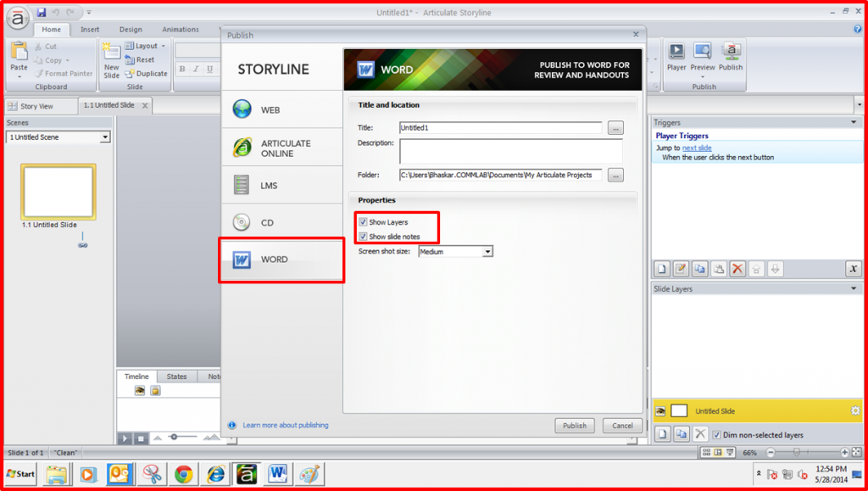Toggle Dim non-selected layers checkbox
The image size is (868, 491).
(x=716, y=435)
